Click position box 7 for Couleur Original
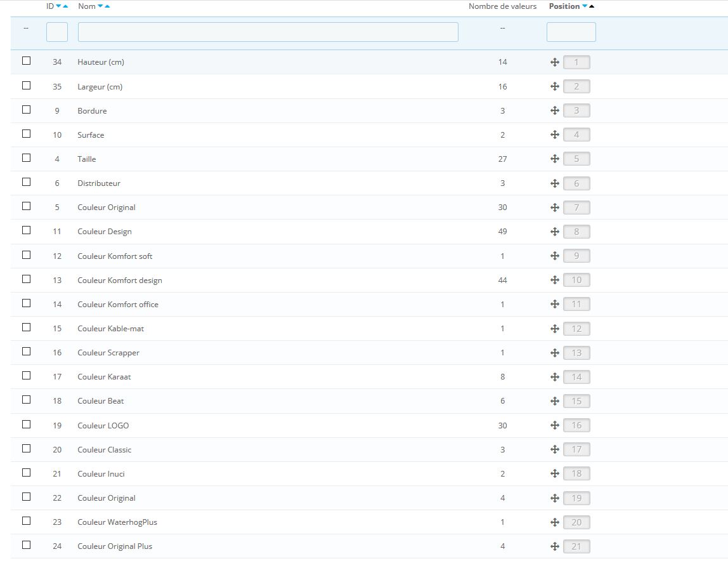Viewport: 728px width, 561px height. tap(576, 208)
